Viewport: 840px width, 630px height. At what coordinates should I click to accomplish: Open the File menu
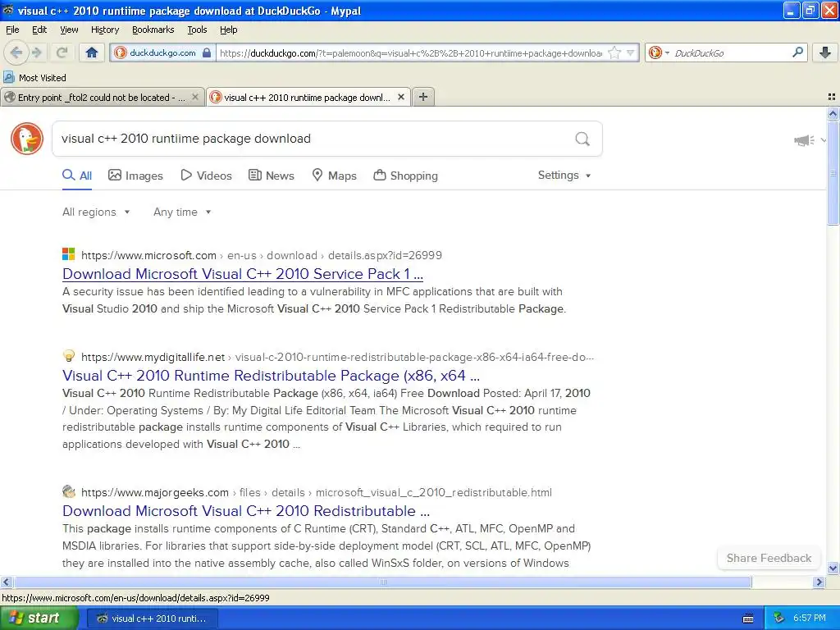click(12, 30)
